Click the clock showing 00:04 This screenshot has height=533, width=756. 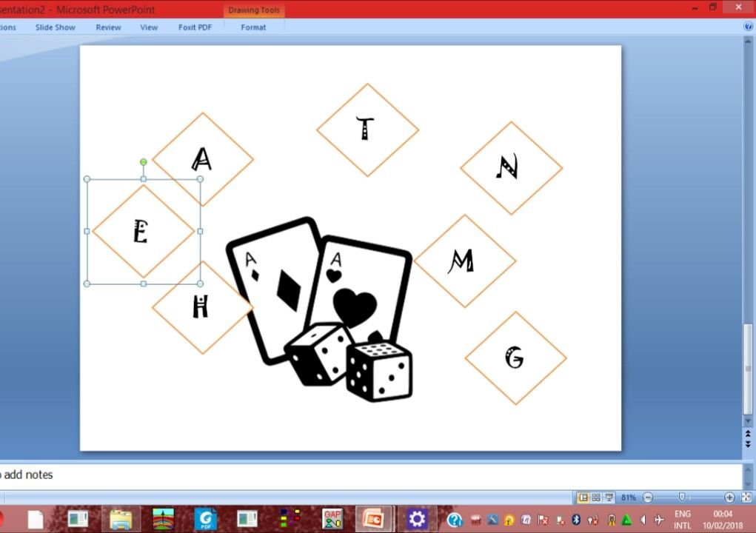pyautogui.click(x=722, y=514)
